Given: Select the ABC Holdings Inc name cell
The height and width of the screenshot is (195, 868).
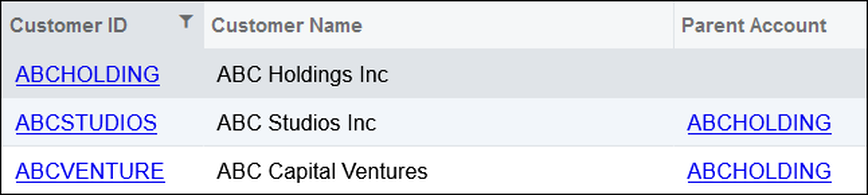Looking at the screenshot, I should click(302, 74).
